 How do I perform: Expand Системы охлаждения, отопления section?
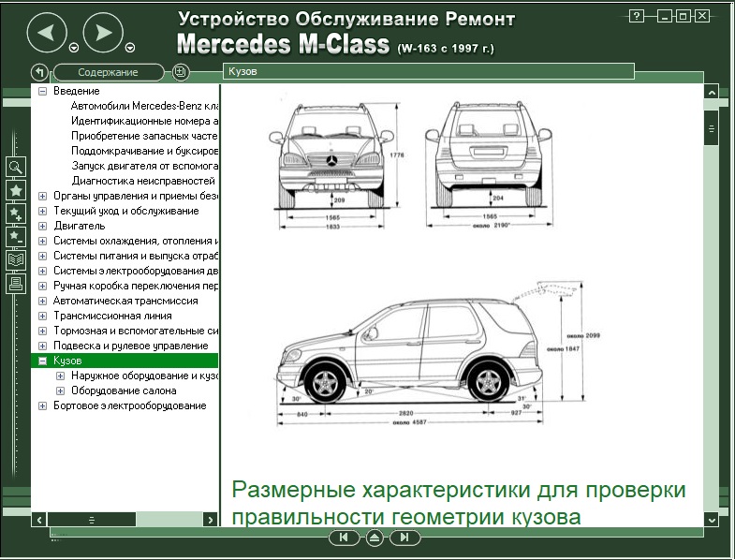click(42, 241)
